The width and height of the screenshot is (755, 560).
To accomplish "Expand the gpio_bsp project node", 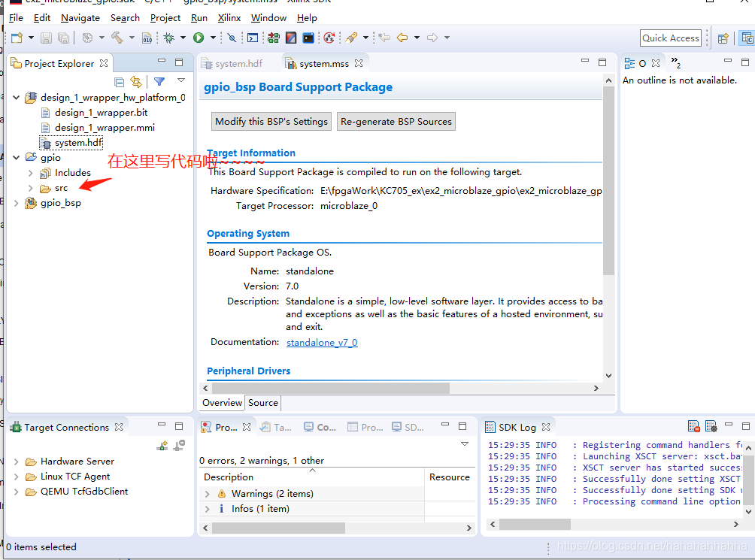I will 17,203.
